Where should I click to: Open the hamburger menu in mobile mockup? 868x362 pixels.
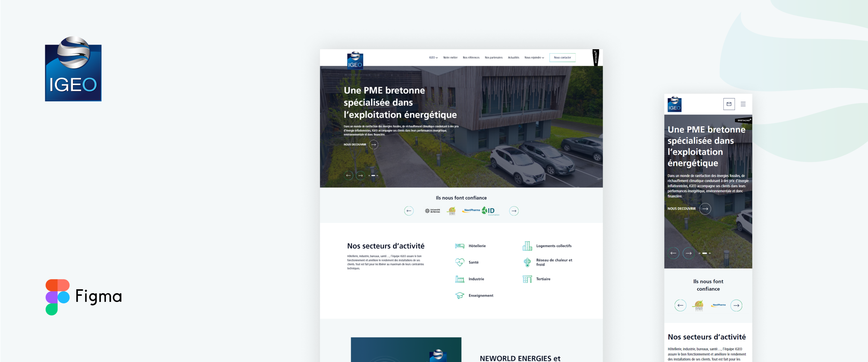[743, 104]
